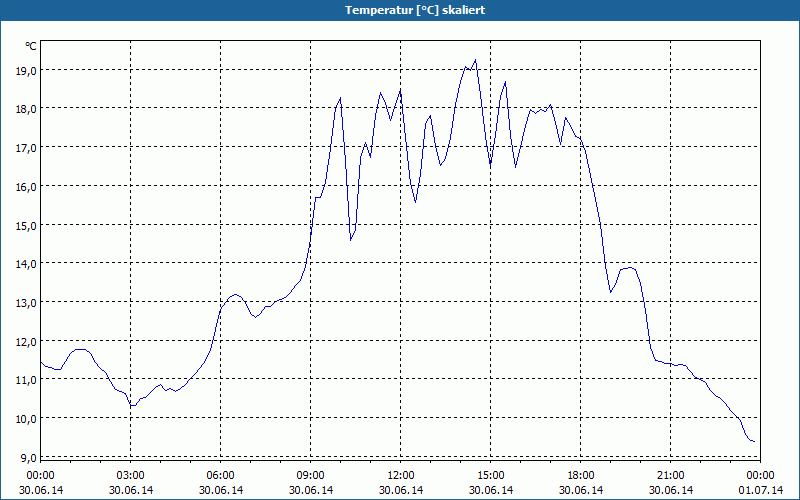
Task: Select the 12:00 time label
Action: pyautogui.click(x=401, y=476)
